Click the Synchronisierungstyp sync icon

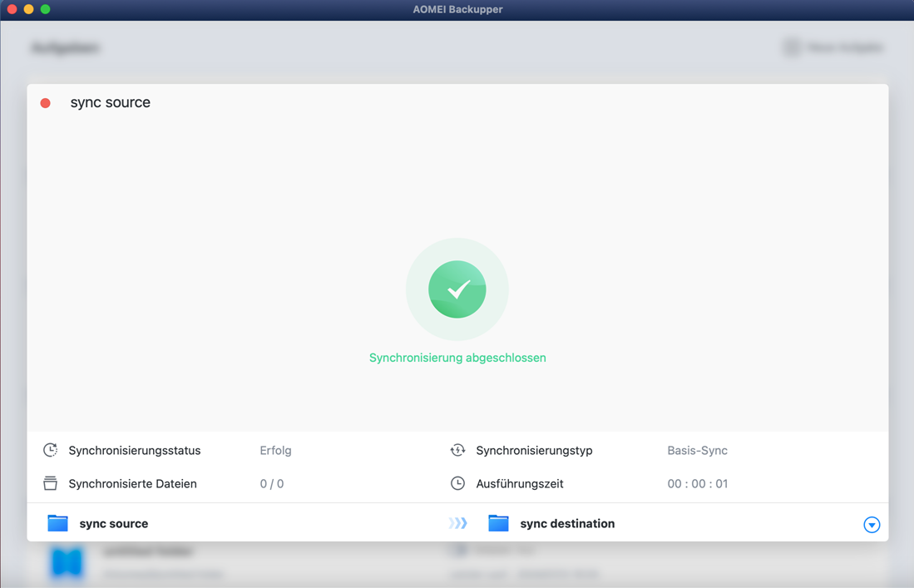pos(457,450)
